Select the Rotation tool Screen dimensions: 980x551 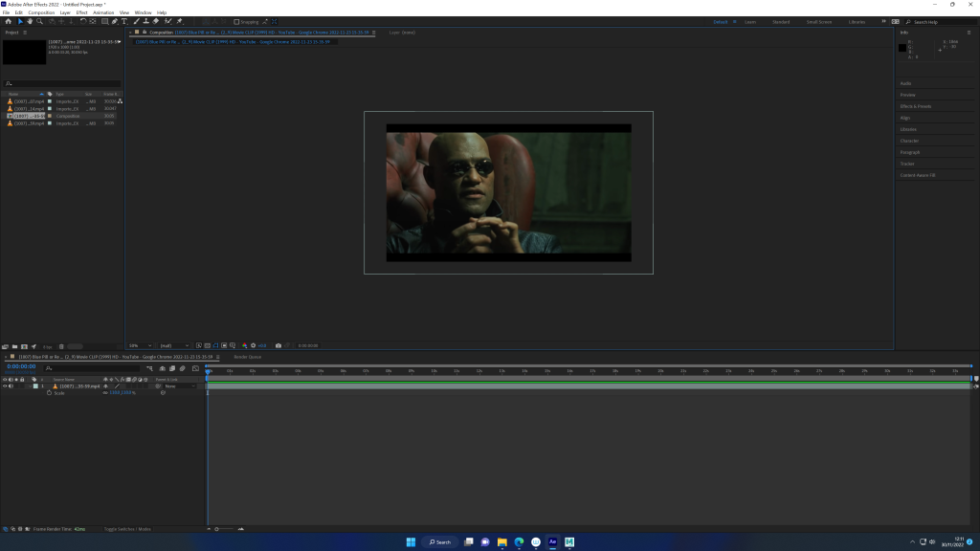coord(82,21)
